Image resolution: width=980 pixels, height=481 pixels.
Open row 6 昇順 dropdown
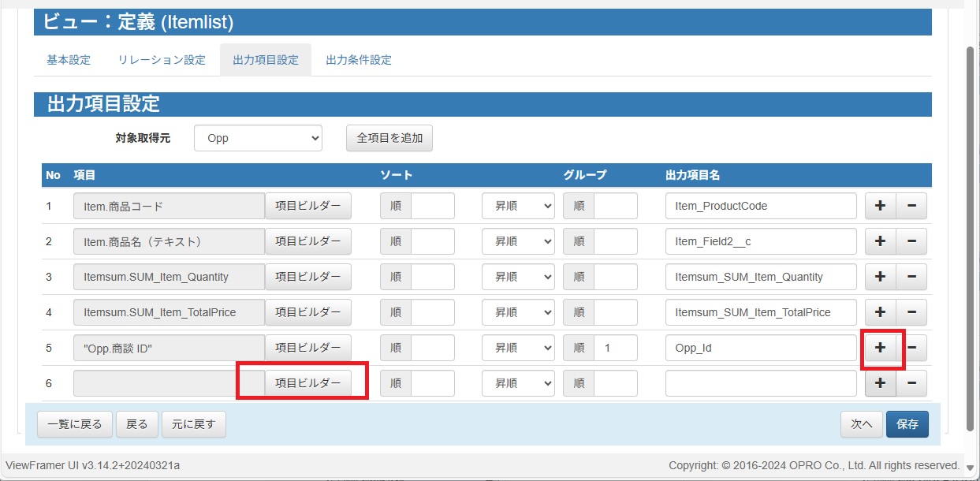tap(518, 383)
